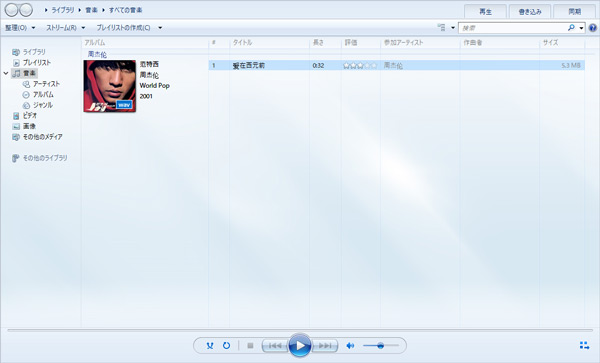Viewport: 600px width, 363px height.
Task: Open the 整理(O) menu
Action: click(x=20, y=28)
